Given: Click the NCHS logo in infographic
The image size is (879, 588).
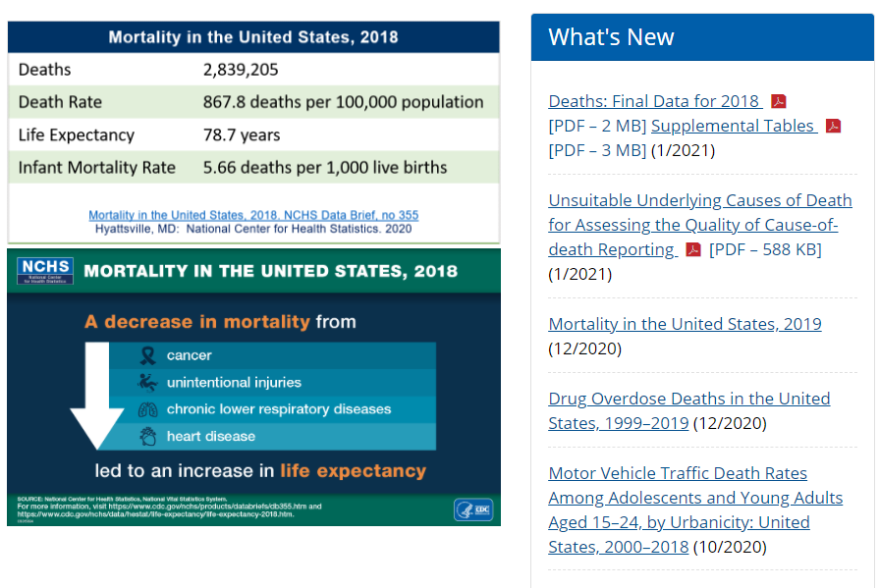Looking at the screenshot, I should click(45, 271).
